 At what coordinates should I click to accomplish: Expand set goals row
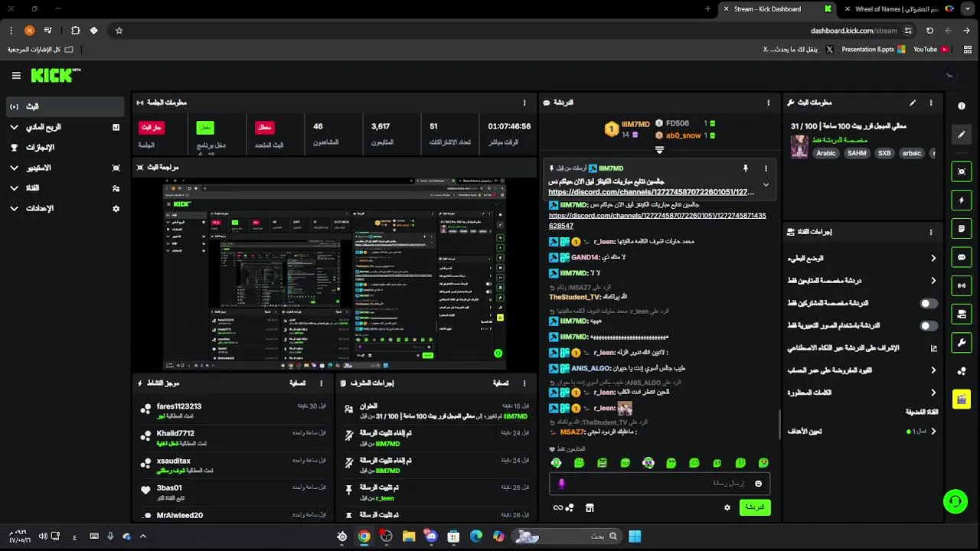point(862,432)
